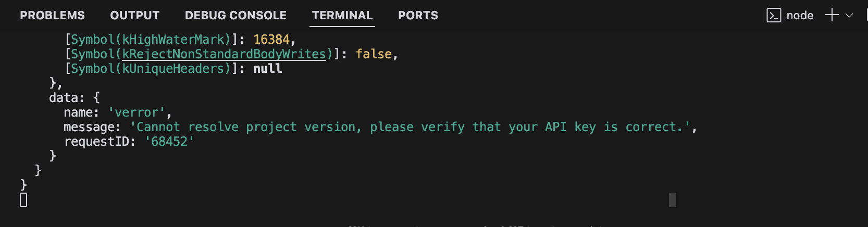Click the 'node' terminal name label
Image resolution: width=868 pixels, height=227 pixels.
800,16
